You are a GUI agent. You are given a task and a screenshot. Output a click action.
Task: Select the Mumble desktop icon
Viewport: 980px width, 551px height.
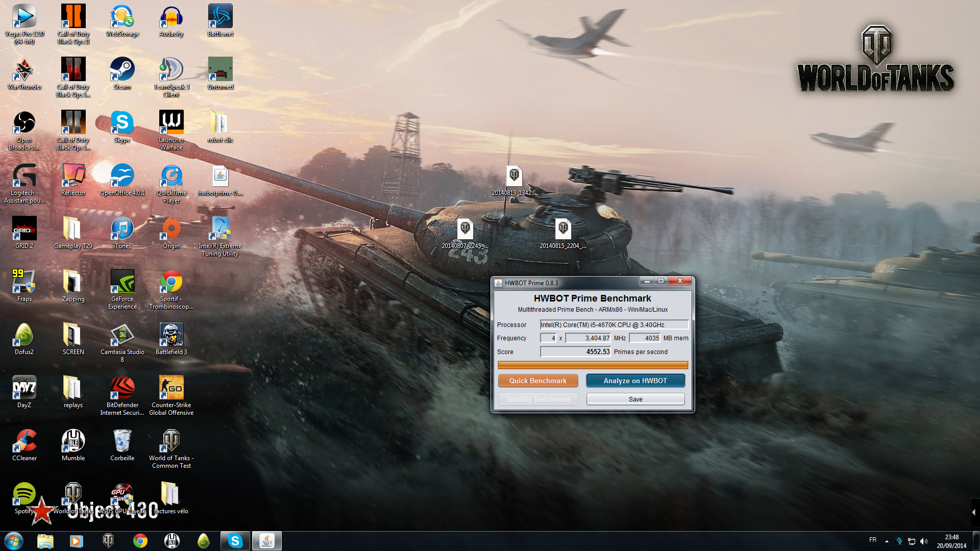pyautogui.click(x=73, y=445)
